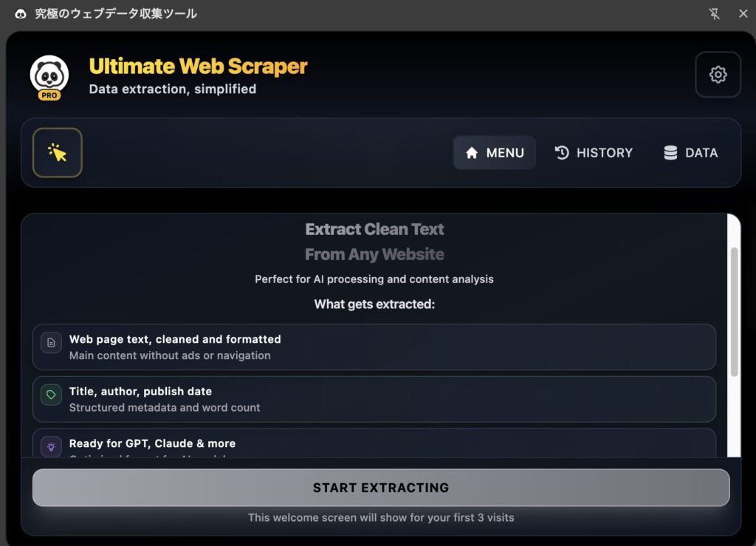Click the home icon in MENU tab

[472, 153]
